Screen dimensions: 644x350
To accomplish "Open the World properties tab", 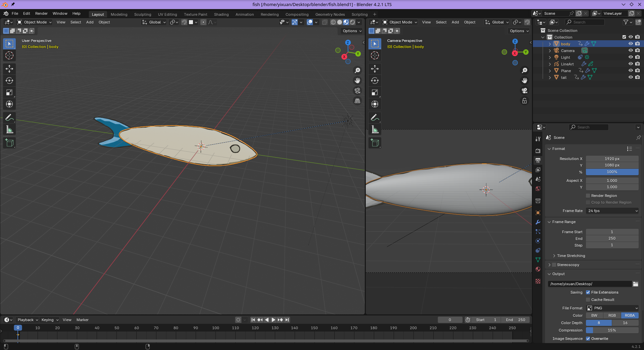I will pos(538,189).
